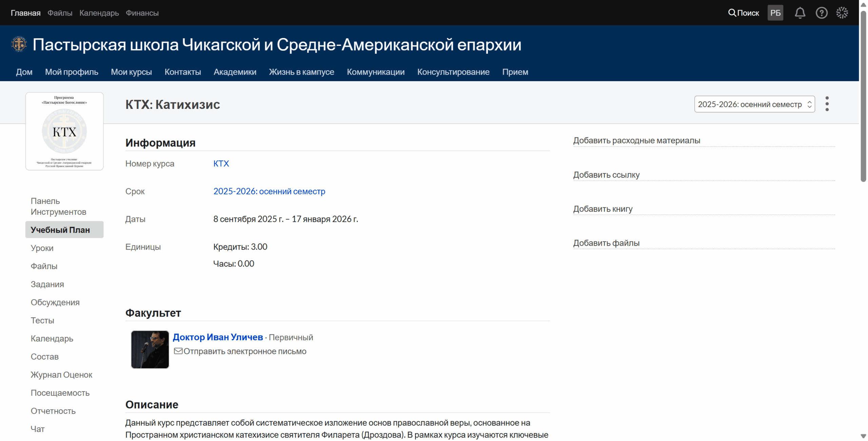868x441 pixels.
Task: Click the Информация section heading
Action: tap(160, 143)
